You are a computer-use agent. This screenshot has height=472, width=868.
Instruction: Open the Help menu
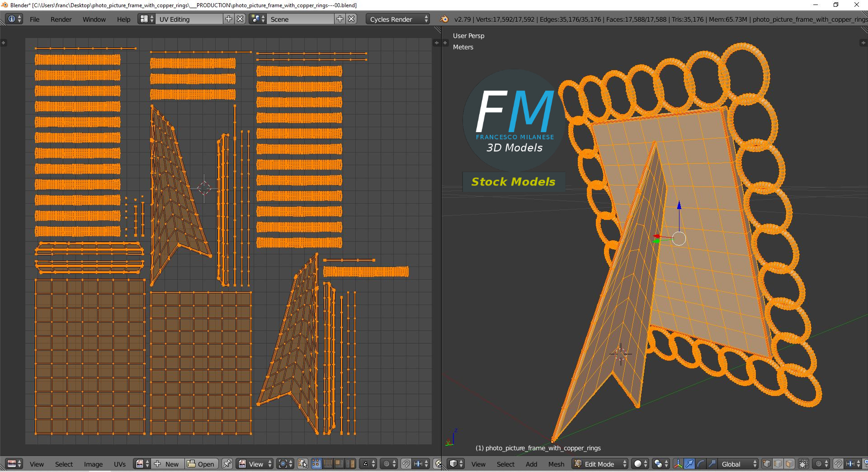(123, 19)
